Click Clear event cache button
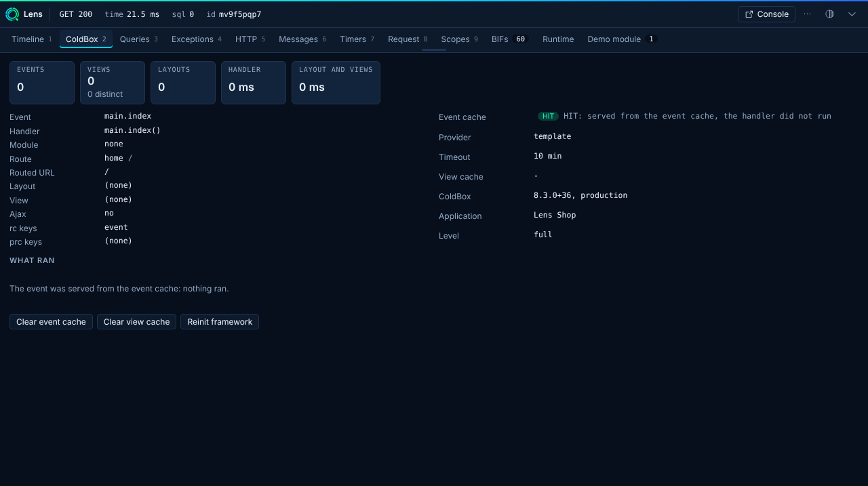The width and height of the screenshot is (868, 486). pyautogui.click(x=51, y=322)
